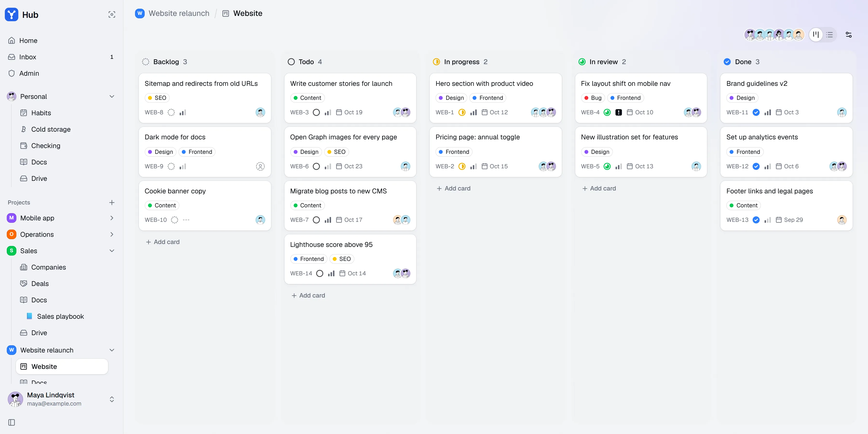Collapse the Sales project chevron

click(112, 251)
